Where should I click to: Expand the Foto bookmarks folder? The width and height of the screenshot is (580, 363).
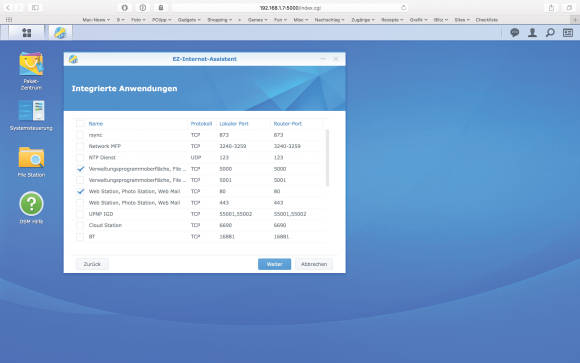138,20
